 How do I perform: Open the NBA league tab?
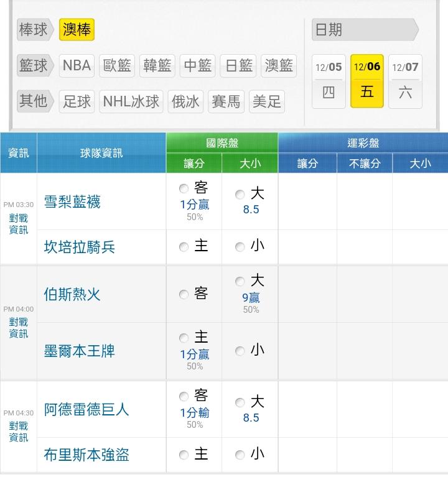click(x=77, y=65)
